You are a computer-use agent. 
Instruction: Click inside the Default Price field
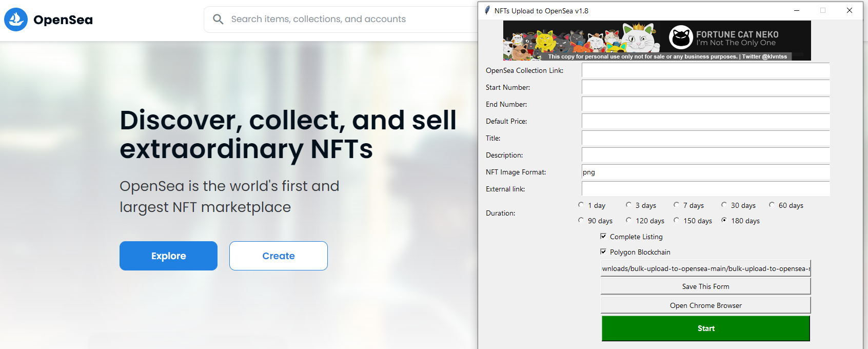point(705,121)
